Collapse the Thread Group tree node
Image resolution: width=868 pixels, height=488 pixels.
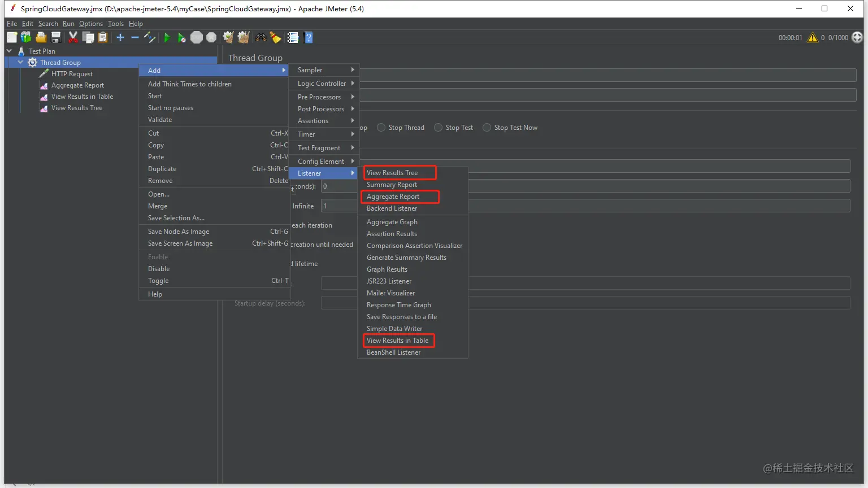coord(20,62)
